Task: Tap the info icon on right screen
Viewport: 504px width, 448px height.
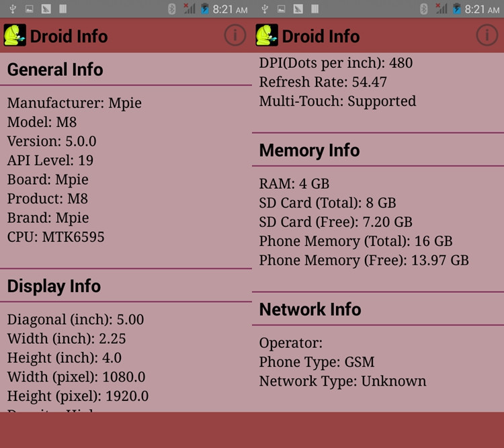Action: click(487, 36)
